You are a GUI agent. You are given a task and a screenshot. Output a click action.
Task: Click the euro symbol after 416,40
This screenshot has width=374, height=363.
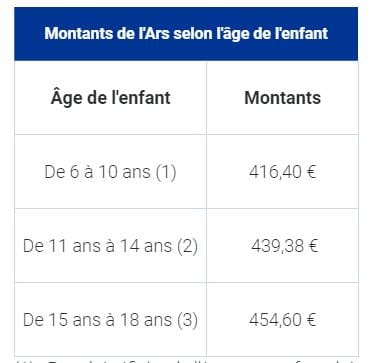[311, 172]
